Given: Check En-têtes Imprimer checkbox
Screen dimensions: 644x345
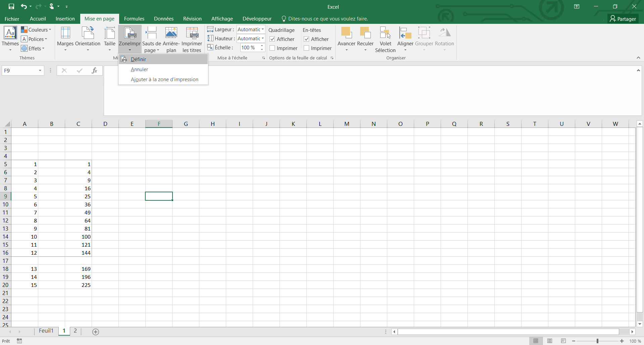Looking at the screenshot, I should coord(306,48).
